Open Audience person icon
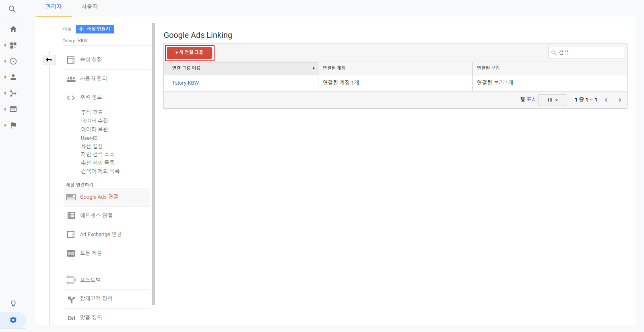 (x=13, y=77)
